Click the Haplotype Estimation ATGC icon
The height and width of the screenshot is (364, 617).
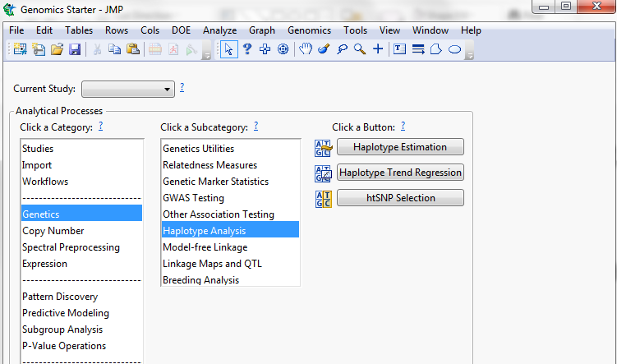pyautogui.click(x=324, y=148)
